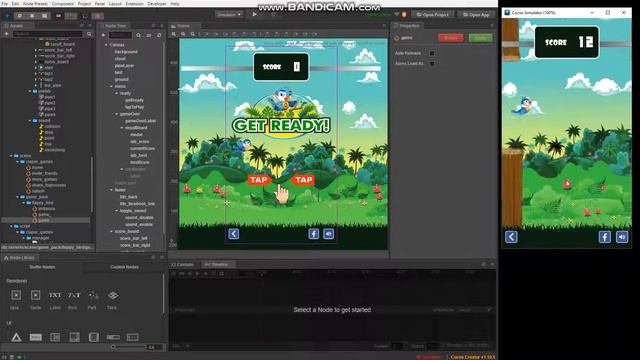
Task: Select the bird node in Node Tree
Action: (x=119, y=73)
